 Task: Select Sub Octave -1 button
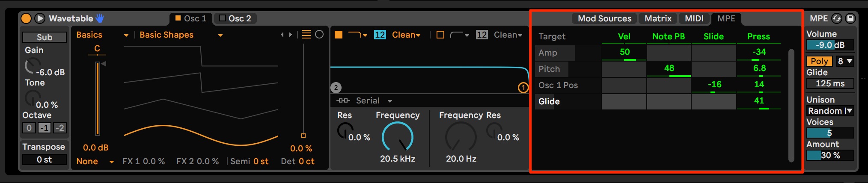45,128
